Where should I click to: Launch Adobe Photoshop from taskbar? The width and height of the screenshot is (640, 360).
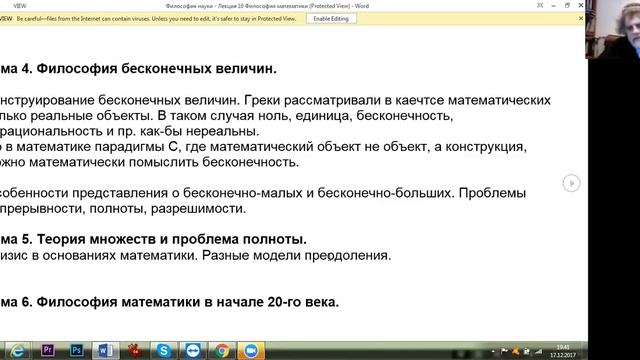(77, 351)
